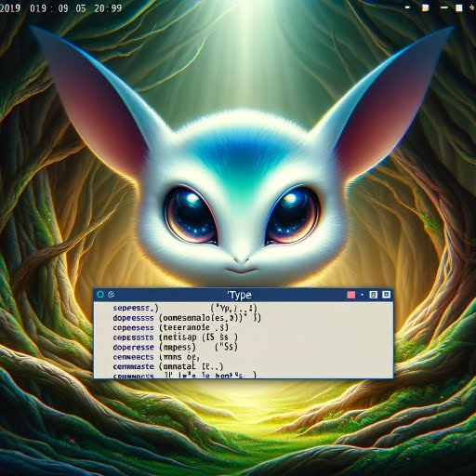Click the clock text '20:99' in top bar
476x476 pixels.
(x=108, y=7)
